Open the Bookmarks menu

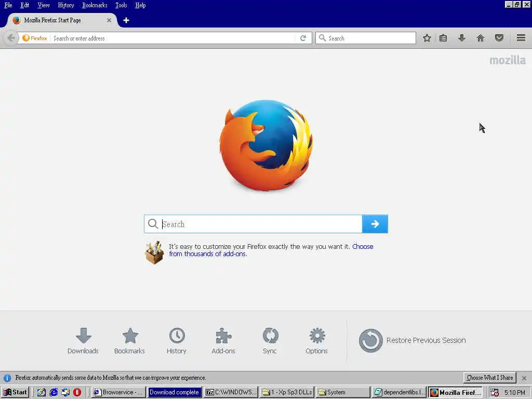pyautogui.click(x=95, y=5)
